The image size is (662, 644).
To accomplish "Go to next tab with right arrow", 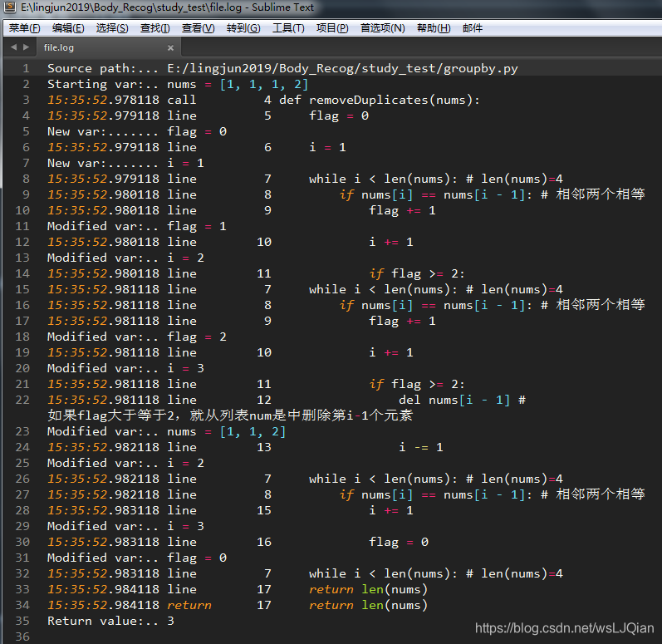I will (x=27, y=47).
